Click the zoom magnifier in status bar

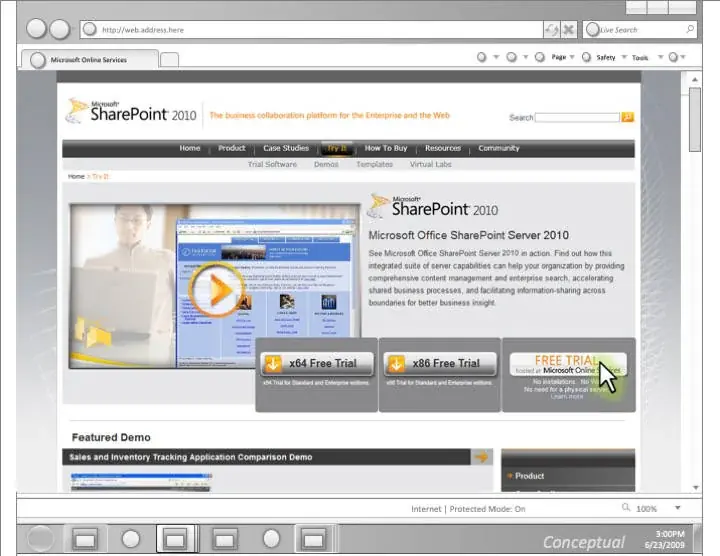tap(626, 507)
